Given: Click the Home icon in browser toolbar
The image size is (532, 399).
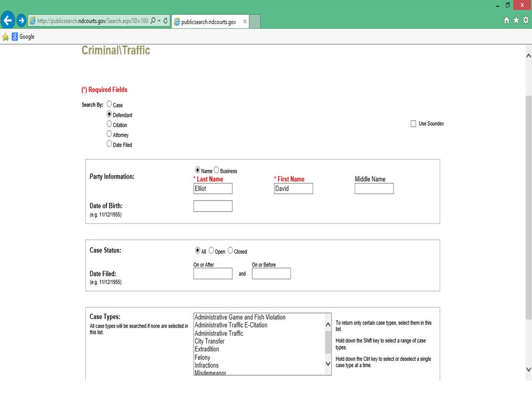Looking at the screenshot, I should coord(507,21).
